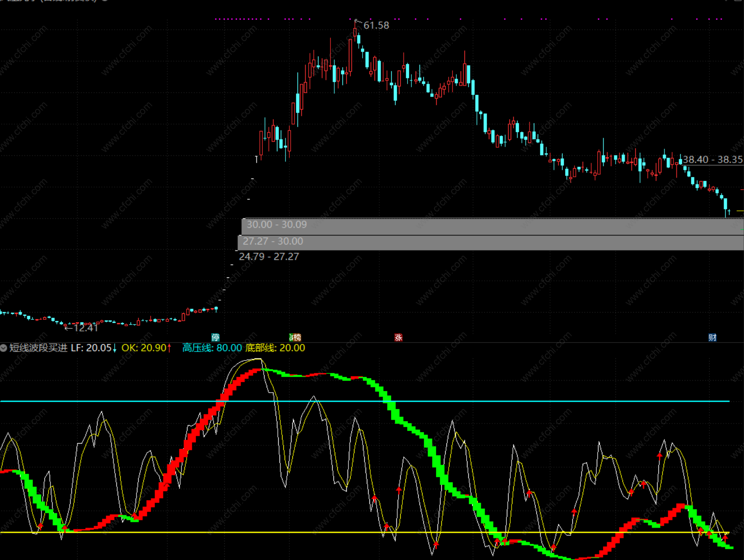
Task: Click the teal 停 event marker
Action: pyautogui.click(x=215, y=337)
